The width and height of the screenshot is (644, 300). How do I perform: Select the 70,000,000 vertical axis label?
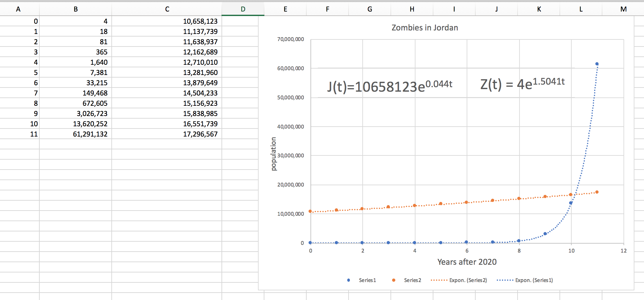click(291, 39)
